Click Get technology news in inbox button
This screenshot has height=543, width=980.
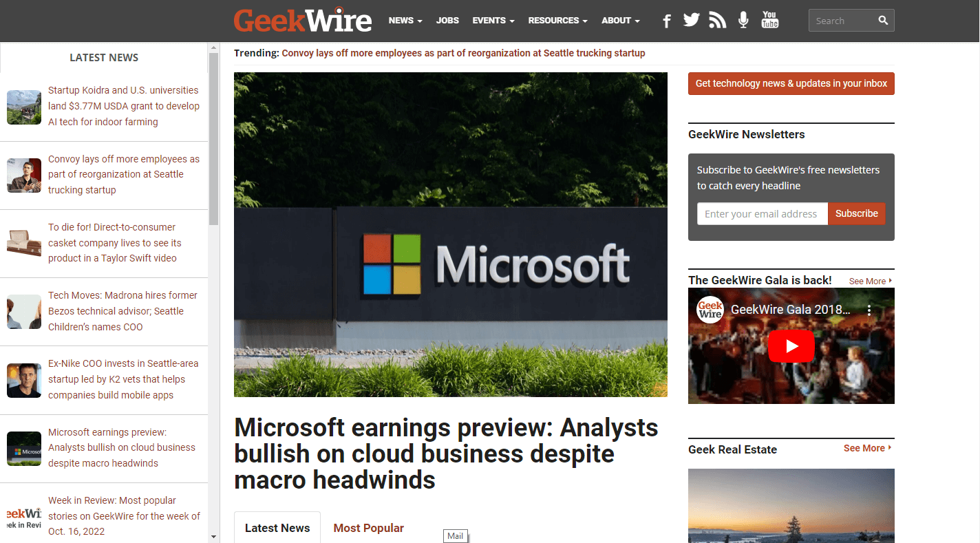pos(791,83)
